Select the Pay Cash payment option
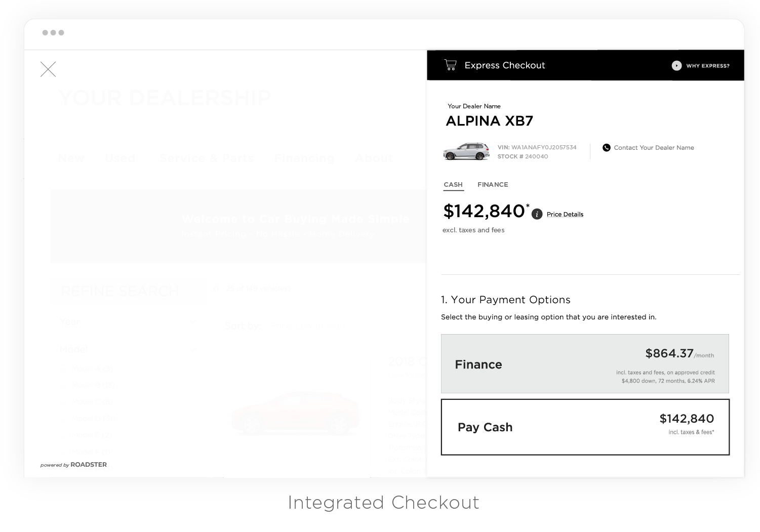This screenshot has height=532, width=760. pyautogui.click(x=585, y=427)
